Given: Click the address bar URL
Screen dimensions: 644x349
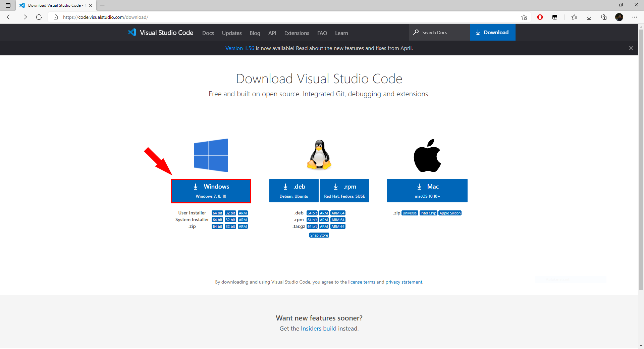Looking at the screenshot, I should 106,17.
